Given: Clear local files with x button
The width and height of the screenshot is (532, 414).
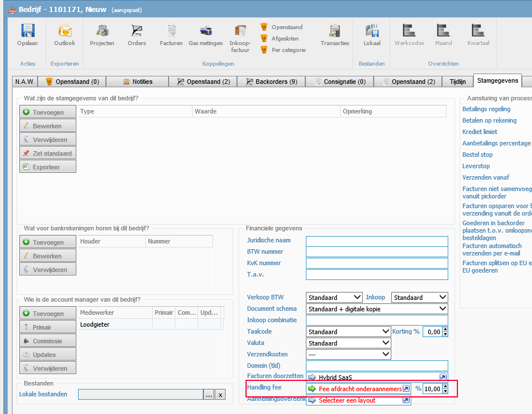Looking at the screenshot, I should [x=220, y=395].
